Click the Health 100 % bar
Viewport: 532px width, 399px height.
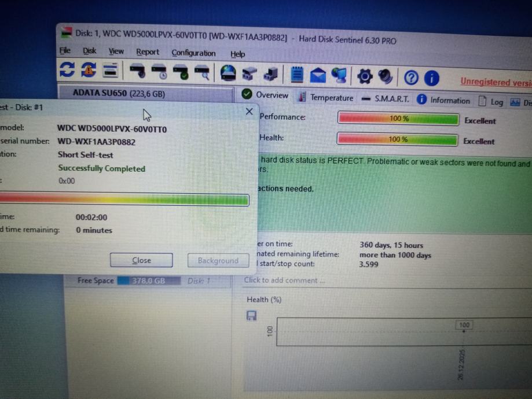pyautogui.click(x=397, y=139)
